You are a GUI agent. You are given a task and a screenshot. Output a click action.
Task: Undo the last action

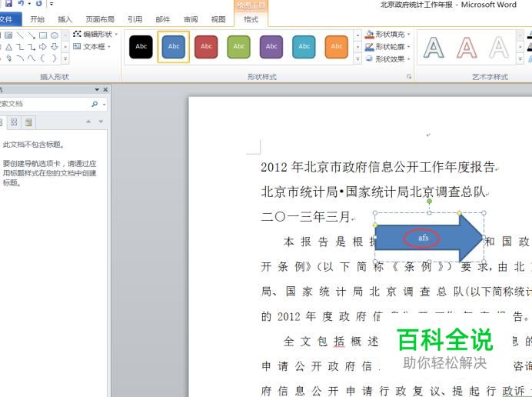[x=21, y=3]
